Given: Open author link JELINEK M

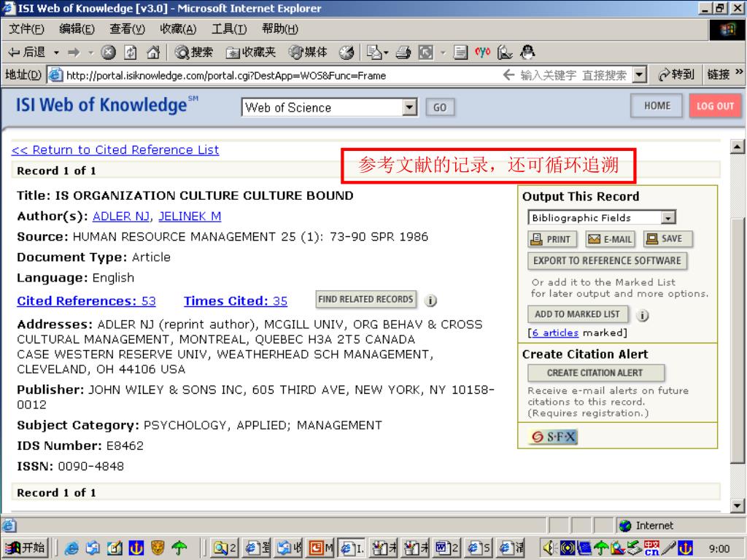Looking at the screenshot, I should [x=190, y=216].
